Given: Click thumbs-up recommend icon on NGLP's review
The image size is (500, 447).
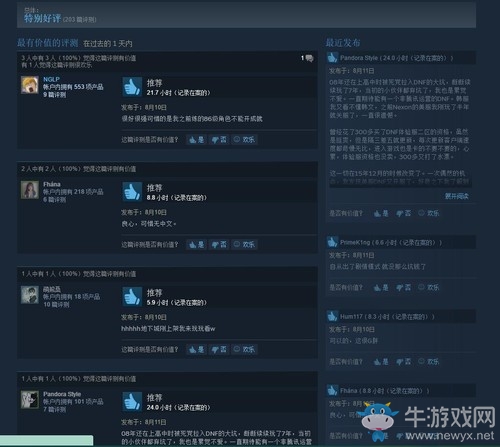Looking at the screenshot, I should pos(132,87).
